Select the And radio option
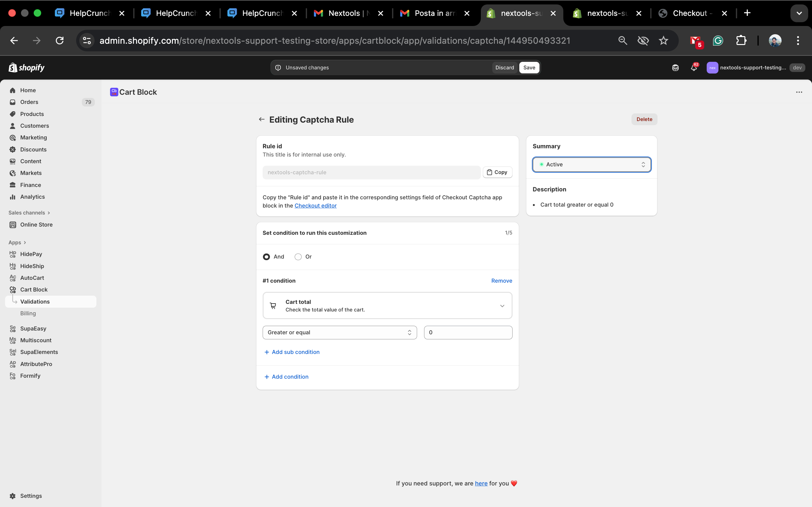Viewport: 812px width, 507px height. (266, 257)
